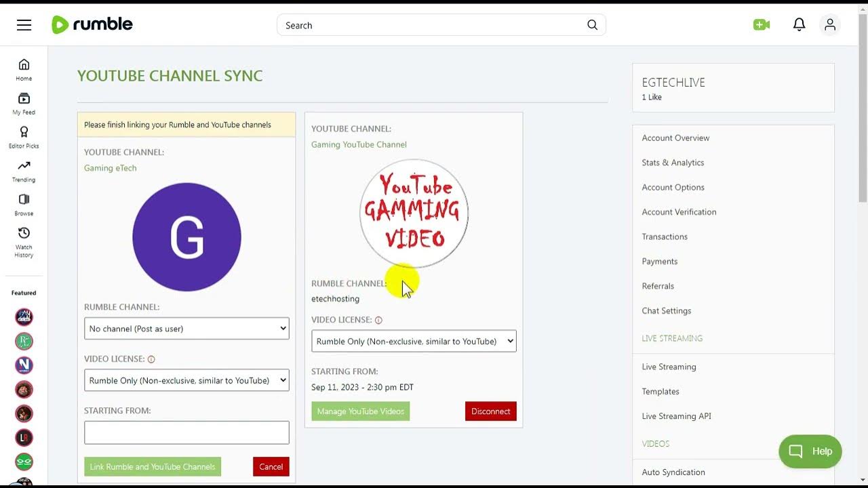This screenshot has height=488, width=868.
Task: Click the red Disconnect button
Action: [490, 411]
